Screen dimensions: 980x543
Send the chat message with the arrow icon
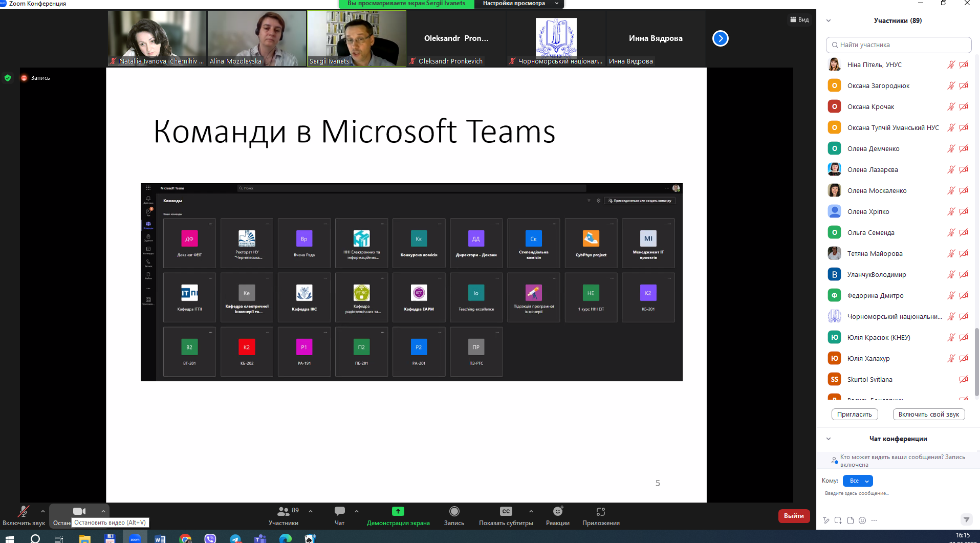pyautogui.click(x=966, y=519)
